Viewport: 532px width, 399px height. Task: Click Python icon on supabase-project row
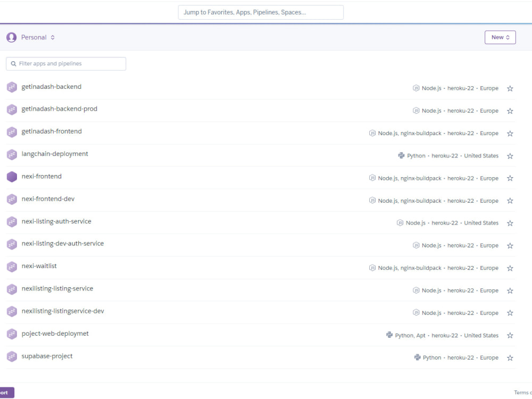pos(417,358)
